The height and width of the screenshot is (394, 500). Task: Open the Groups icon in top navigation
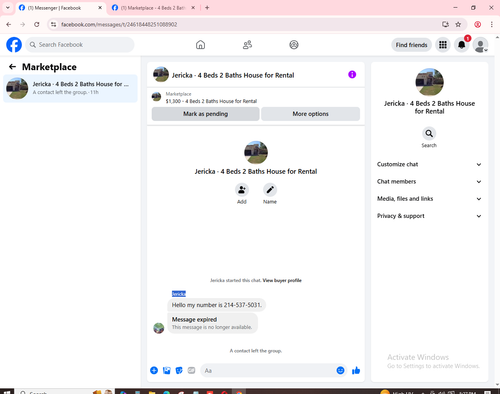tap(294, 45)
